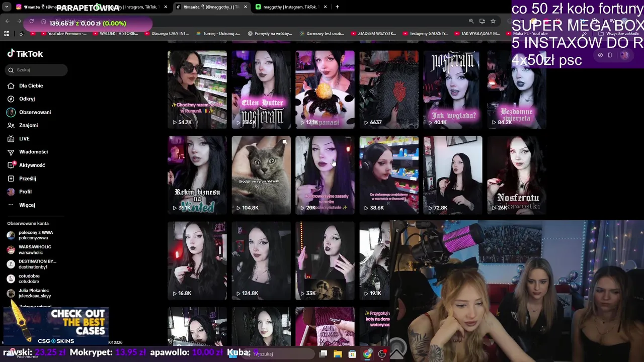Viewport: 644px width, 362px height.
Task: Open the WARSAWHOLIC followed account
Action: [35, 250]
